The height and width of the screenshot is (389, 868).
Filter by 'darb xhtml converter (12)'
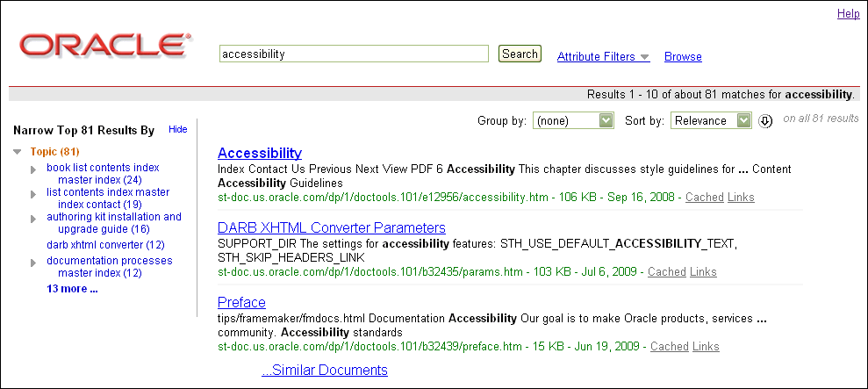coord(105,245)
